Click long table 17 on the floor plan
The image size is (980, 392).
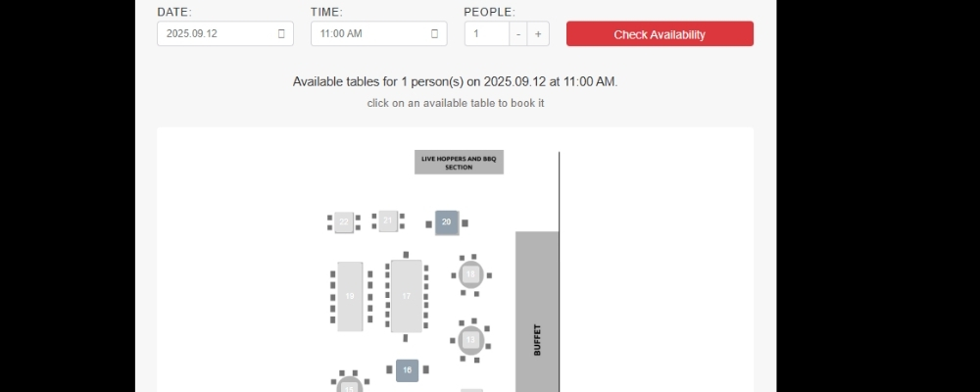tap(406, 295)
